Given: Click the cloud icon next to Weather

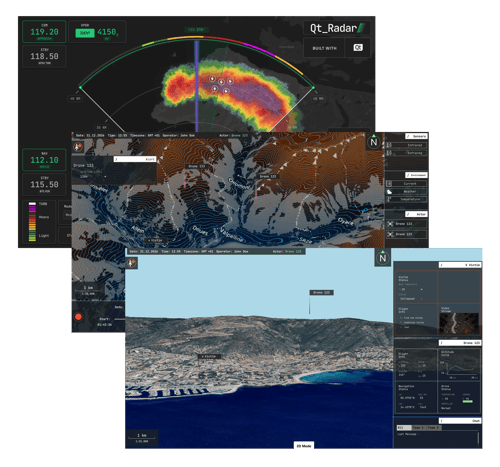Looking at the screenshot, I should point(389,192).
